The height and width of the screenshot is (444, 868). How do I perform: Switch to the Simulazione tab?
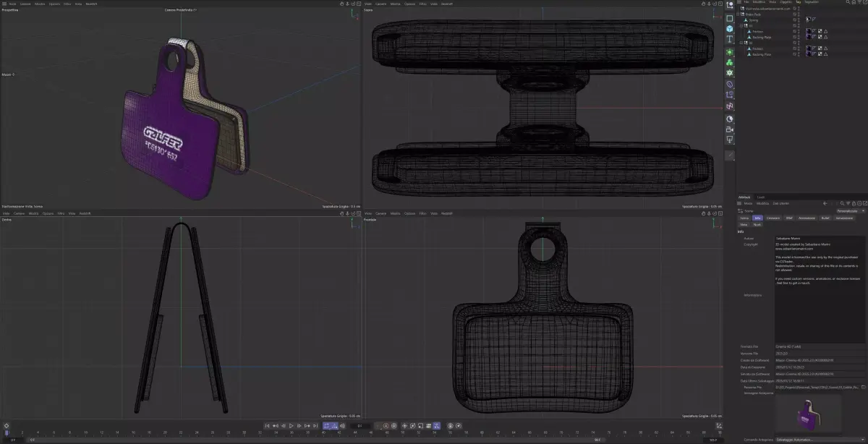coord(844,218)
